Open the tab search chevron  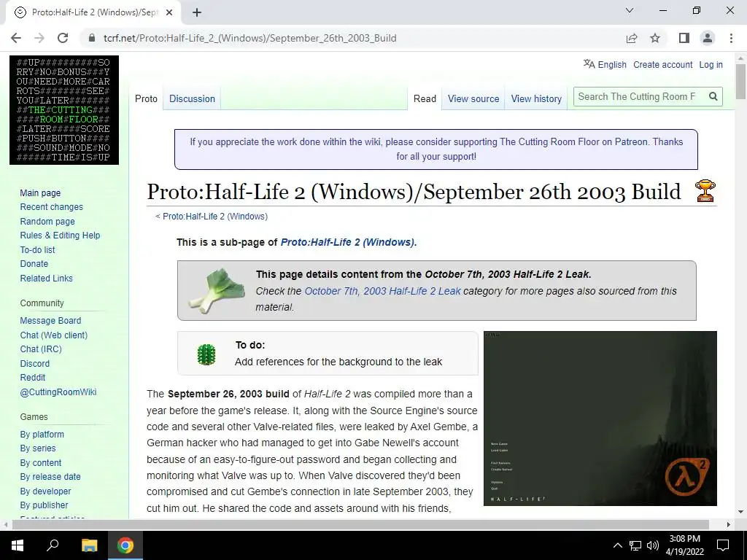tap(630, 10)
